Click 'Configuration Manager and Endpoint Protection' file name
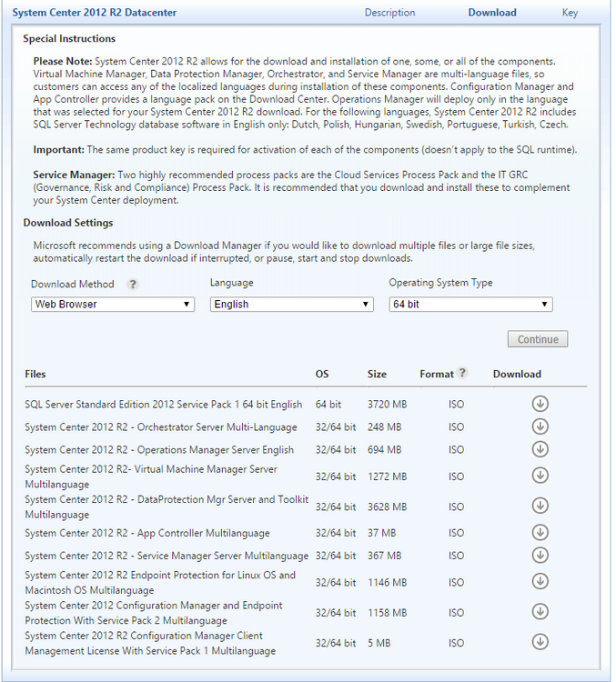Screen dimensions: 616x682 pyautogui.click(x=154, y=613)
